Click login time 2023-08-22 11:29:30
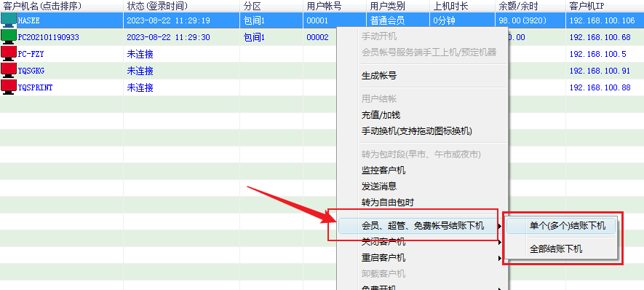 click(x=168, y=37)
